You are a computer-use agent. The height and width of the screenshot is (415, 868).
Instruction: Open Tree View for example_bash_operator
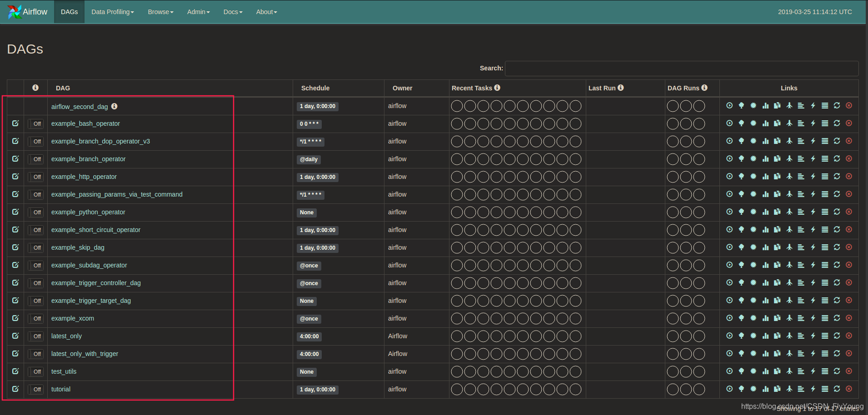point(741,124)
